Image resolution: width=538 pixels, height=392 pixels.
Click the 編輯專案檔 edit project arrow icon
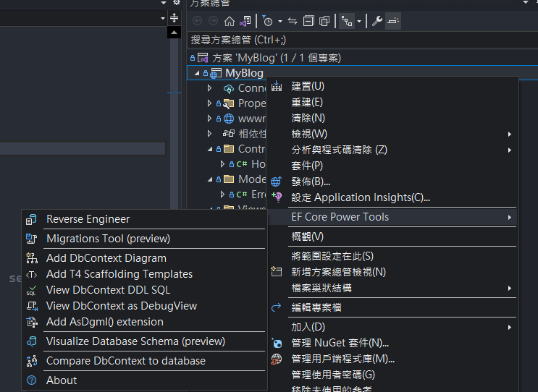tap(276, 307)
